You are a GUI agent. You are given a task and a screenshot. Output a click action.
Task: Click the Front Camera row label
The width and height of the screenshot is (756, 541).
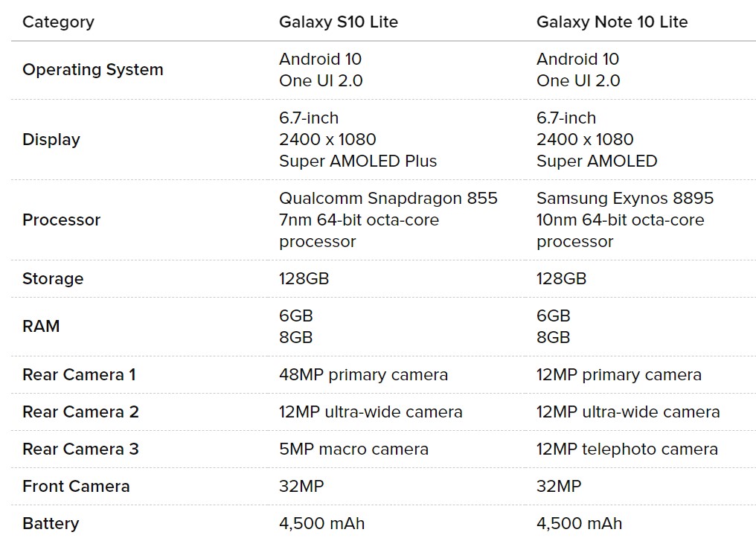click(76, 486)
